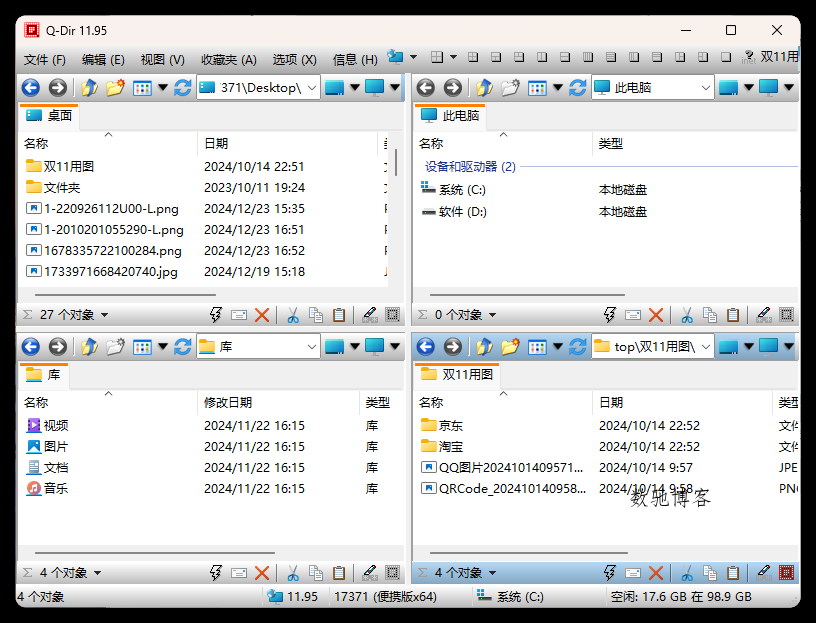Go back in the 桌面 pane

[31, 87]
